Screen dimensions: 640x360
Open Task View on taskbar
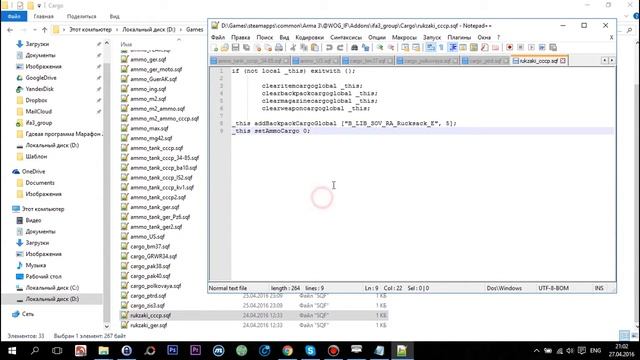(x=57, y=351)
